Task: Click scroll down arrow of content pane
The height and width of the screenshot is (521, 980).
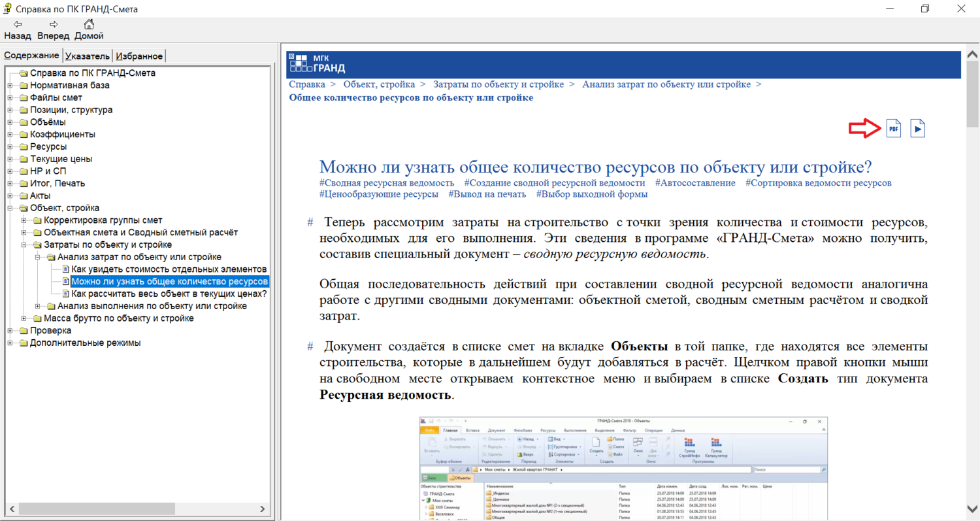Action: coord(972,509)
